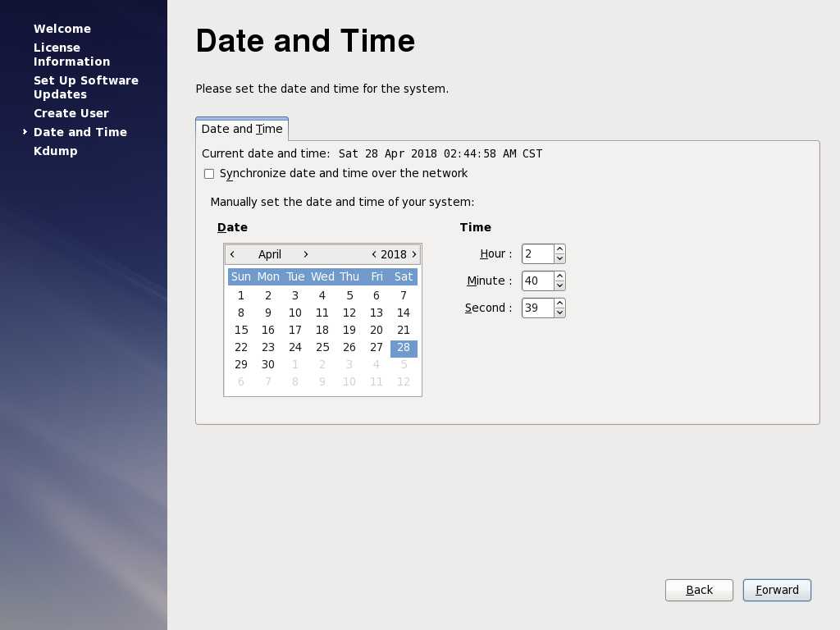Choose April 24 on the calendar
Screen dimensions: 840x630
tap(295, 348)
